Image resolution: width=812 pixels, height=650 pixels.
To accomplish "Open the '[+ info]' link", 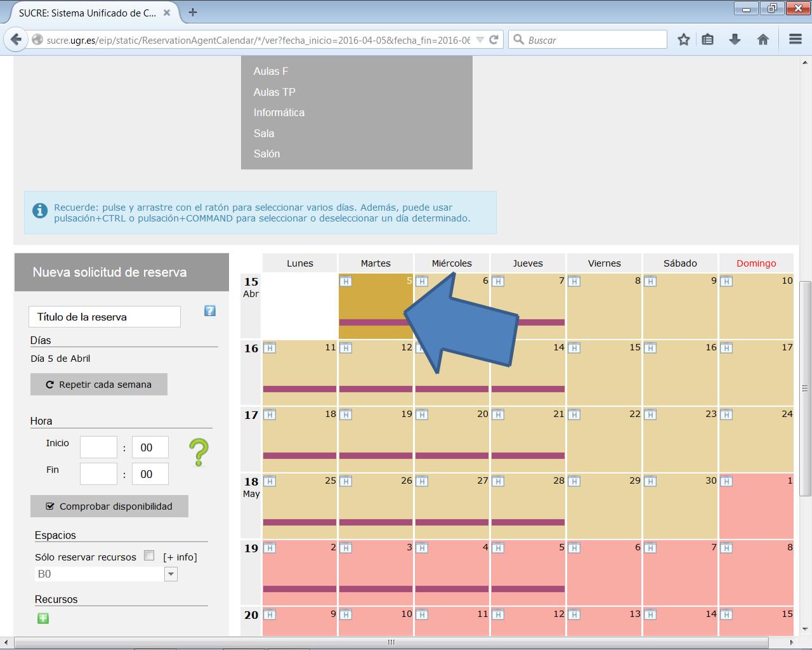I will [180, 557].
